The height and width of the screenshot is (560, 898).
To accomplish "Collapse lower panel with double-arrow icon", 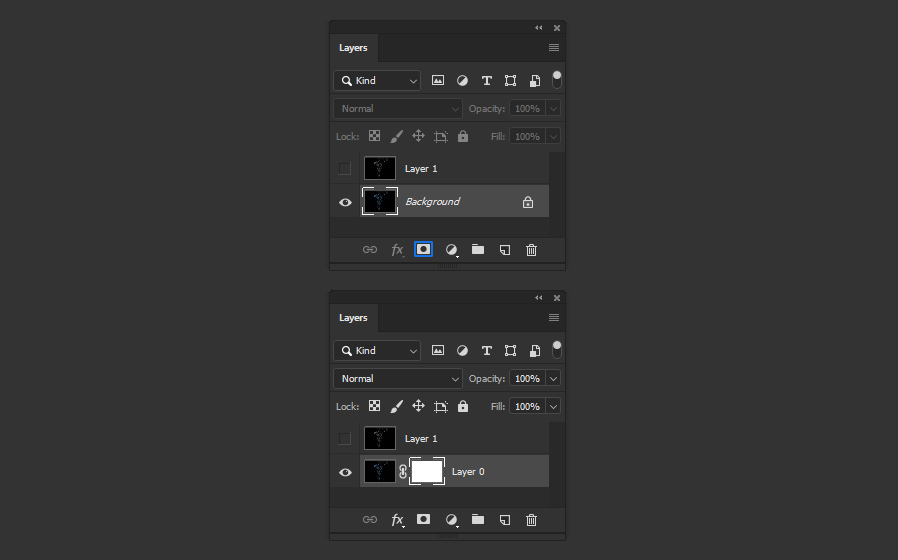I will click(538, 298).
